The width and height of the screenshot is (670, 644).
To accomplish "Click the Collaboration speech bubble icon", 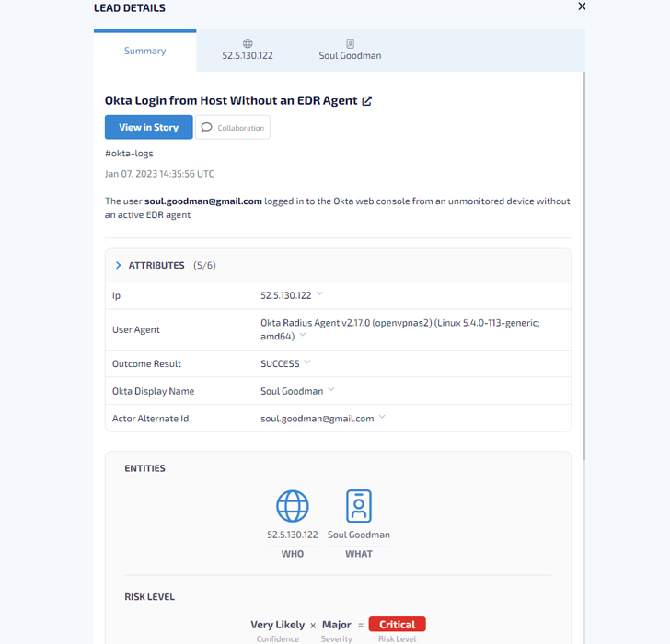I will pos(207,127).
